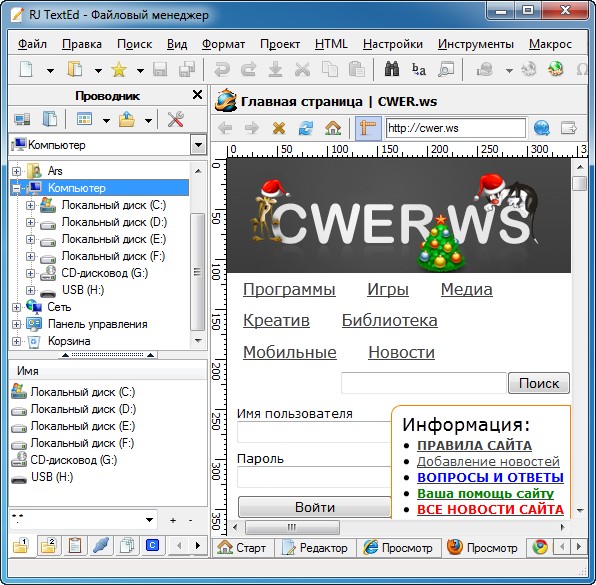Switch to the Редактор tab
596x585 pixels.
(315, 548)
